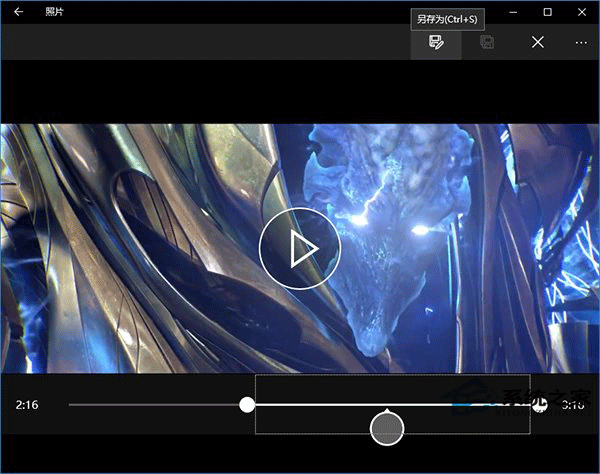Open the three-dots more options menu
The image size is (600, 474).
[581, 42]
